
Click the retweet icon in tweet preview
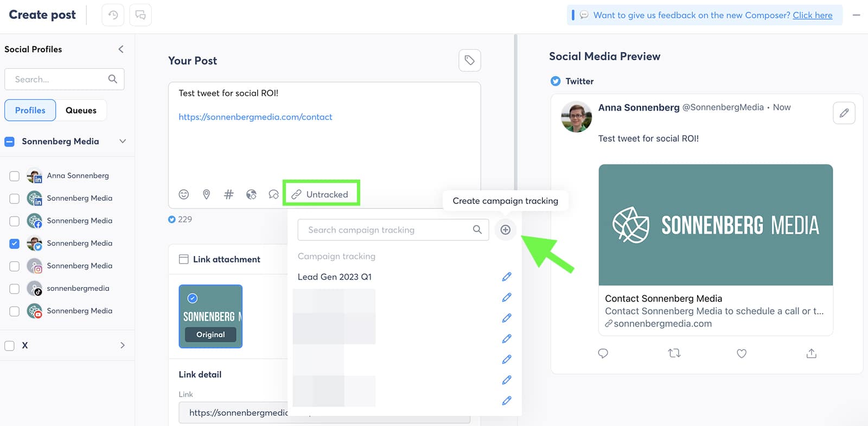pyautogui.click(x=674, y=353)
